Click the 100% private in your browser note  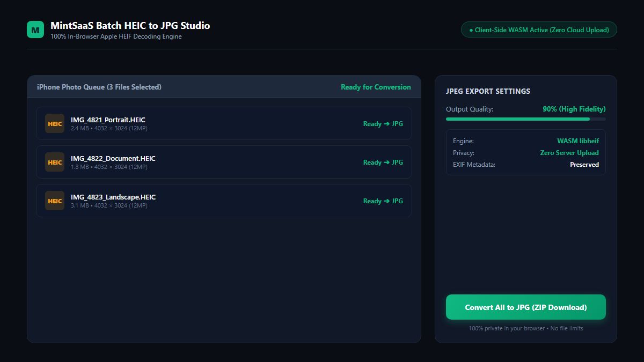526,328
